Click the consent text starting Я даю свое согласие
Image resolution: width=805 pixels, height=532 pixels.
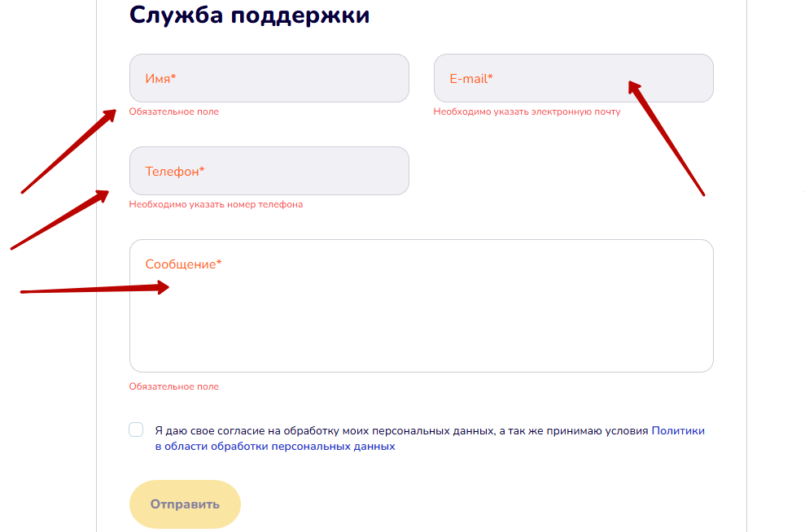(401, 431)
